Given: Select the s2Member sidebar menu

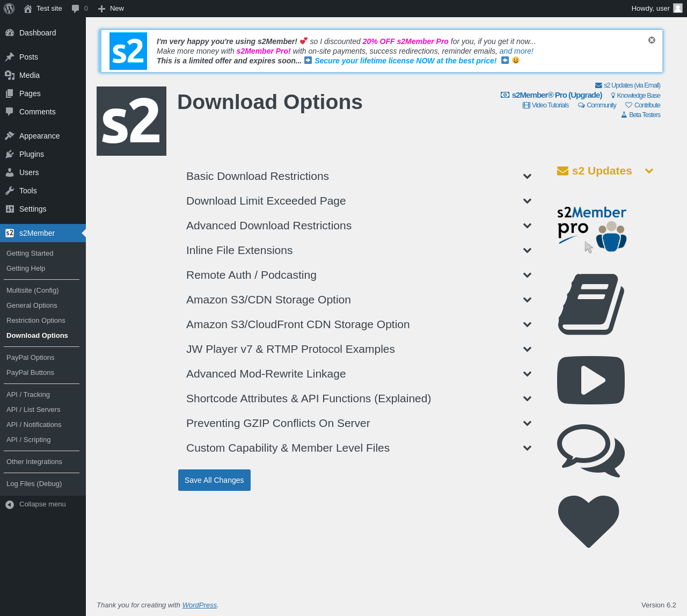Looking at the screenshot, I should click(43, 233).
